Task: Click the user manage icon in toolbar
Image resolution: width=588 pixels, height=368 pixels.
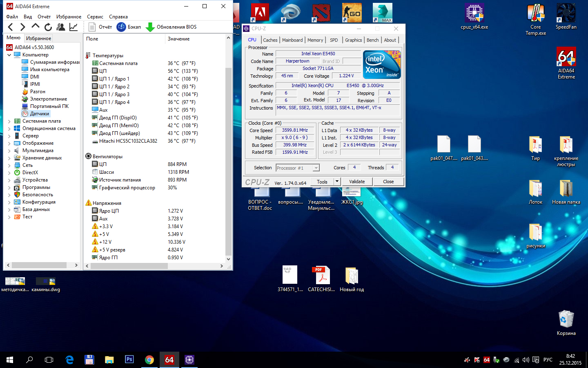Action: click(61, 27)
